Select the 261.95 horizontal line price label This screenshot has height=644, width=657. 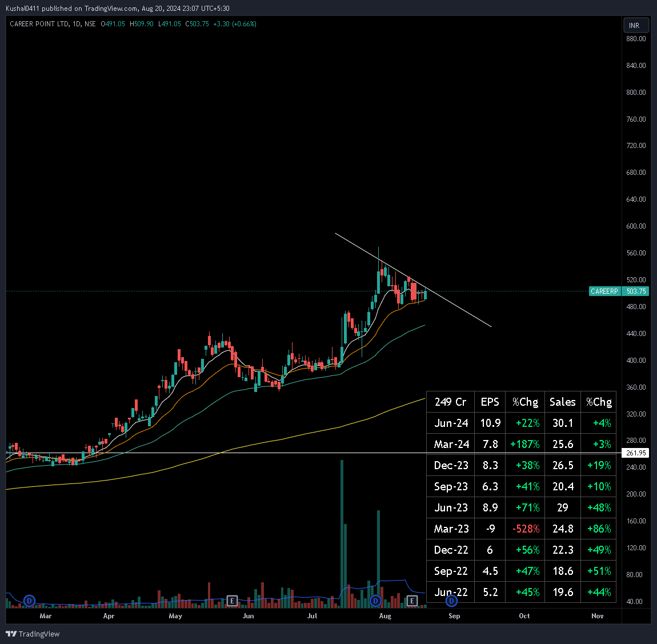pos(636,453)
